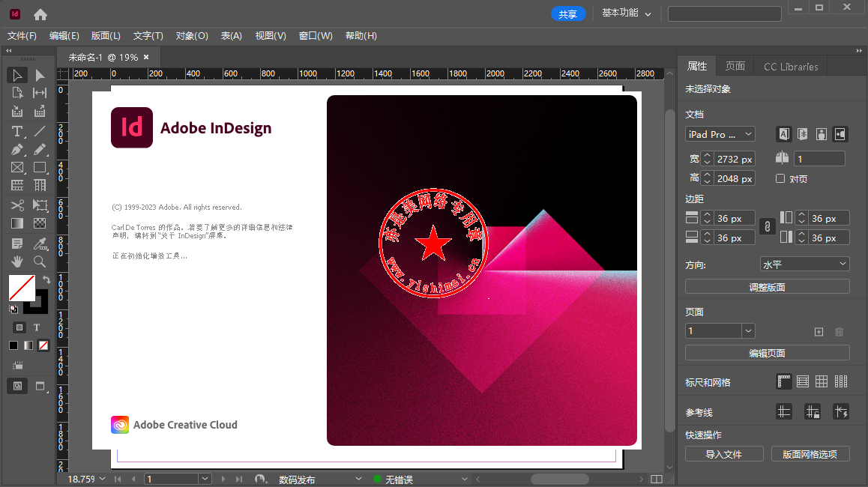Screen dimensions: 868x487
Task: Click the 共享 share button
Action: (x=568, y=13)
